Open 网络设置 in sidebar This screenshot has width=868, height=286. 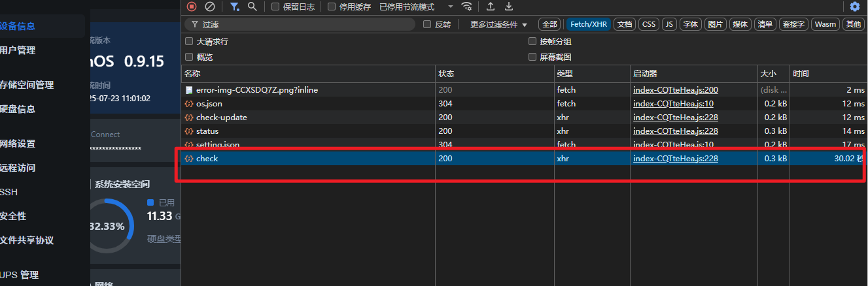17,144
